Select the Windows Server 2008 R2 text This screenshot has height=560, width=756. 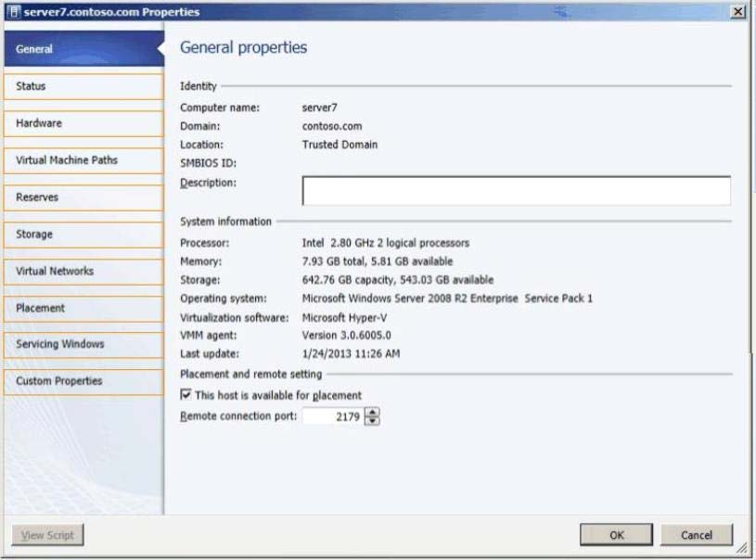[447, 299]
